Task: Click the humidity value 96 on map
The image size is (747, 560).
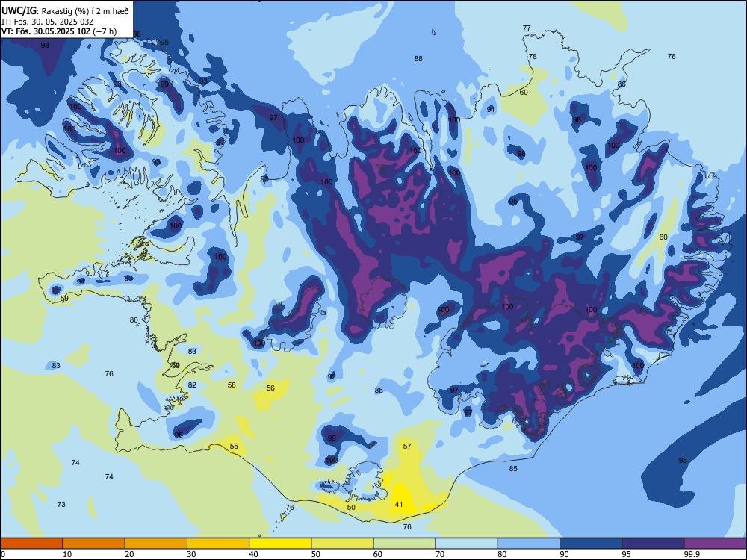Action: tap(137, 34)
